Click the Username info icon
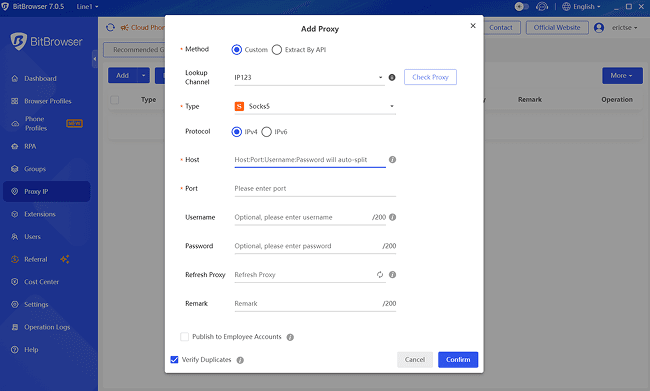Viewport: 650px width, 391px height. tap(393, 217)
